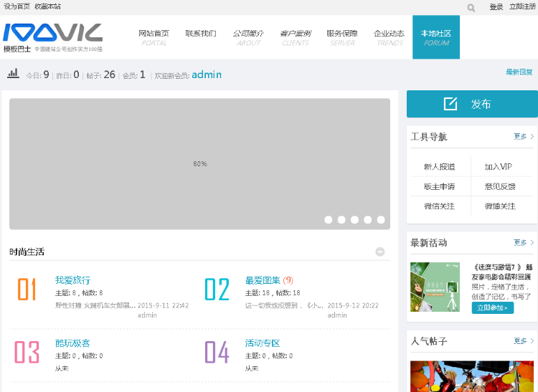Open 我爱旅行 forum title
This screenshot has width=538, height=392.
click(x=72, y=280)
